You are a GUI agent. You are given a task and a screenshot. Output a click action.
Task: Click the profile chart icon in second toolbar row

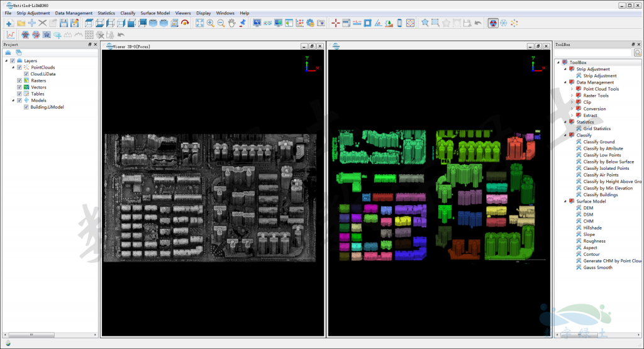coord(10,35)
